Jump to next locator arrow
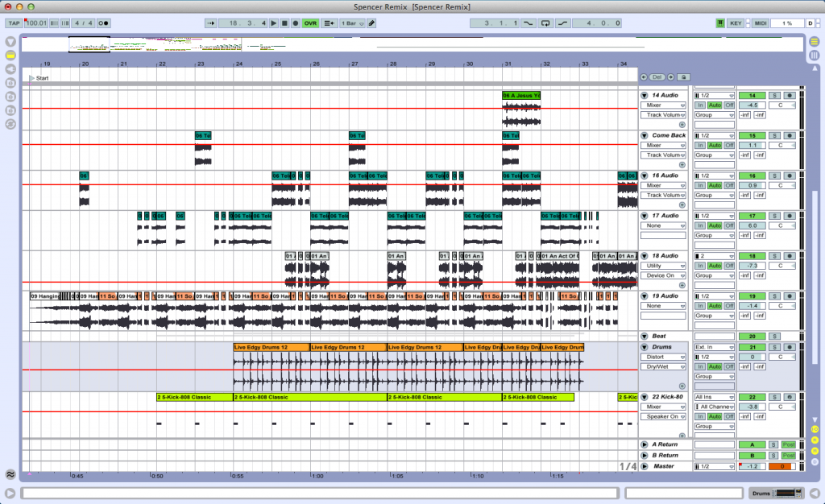This screenshot has width=825, height=504. [671, 77]
